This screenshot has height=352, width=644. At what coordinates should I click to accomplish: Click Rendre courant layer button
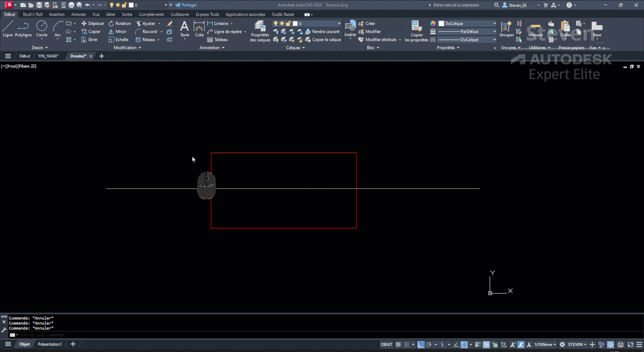pos(322,32)
